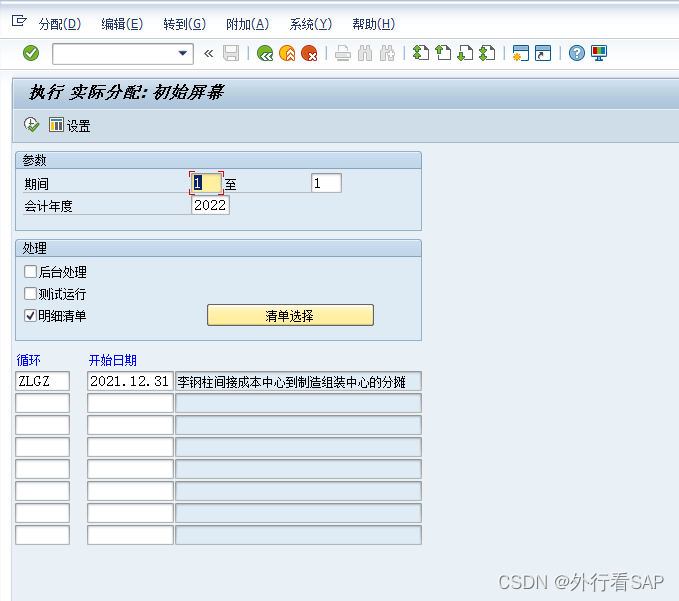Image resolution: width=679 pixels, height=601 pixels.
Task: Click the green checkmark Enter icon
Action: point(31,53)
